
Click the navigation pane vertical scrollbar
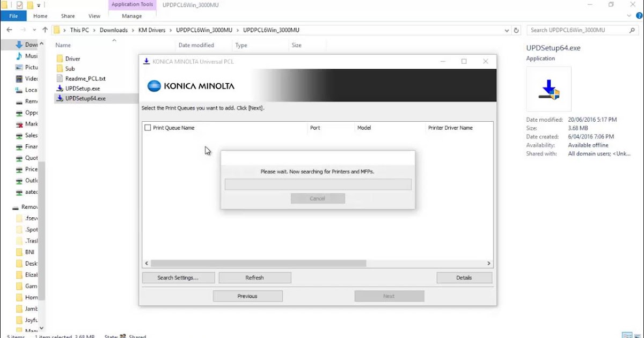point(42,231)
